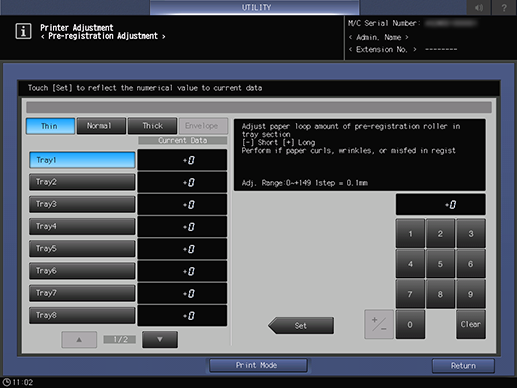517x388 pixels.
Task: Click Tray3 current data value
Action: click(182, 204)
